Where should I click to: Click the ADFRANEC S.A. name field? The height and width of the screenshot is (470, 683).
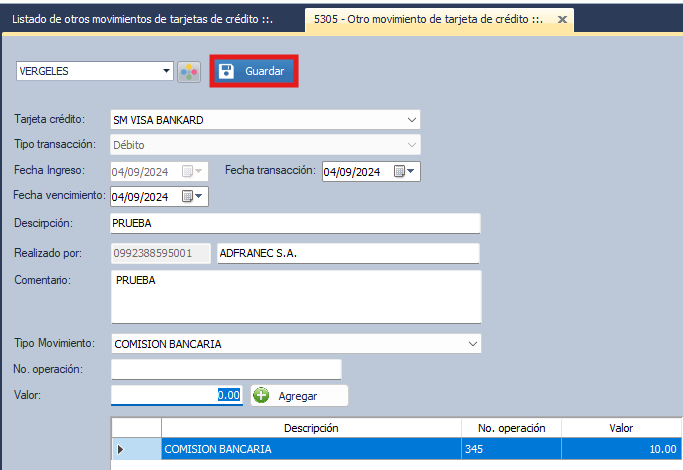click(x=347, y=254)
